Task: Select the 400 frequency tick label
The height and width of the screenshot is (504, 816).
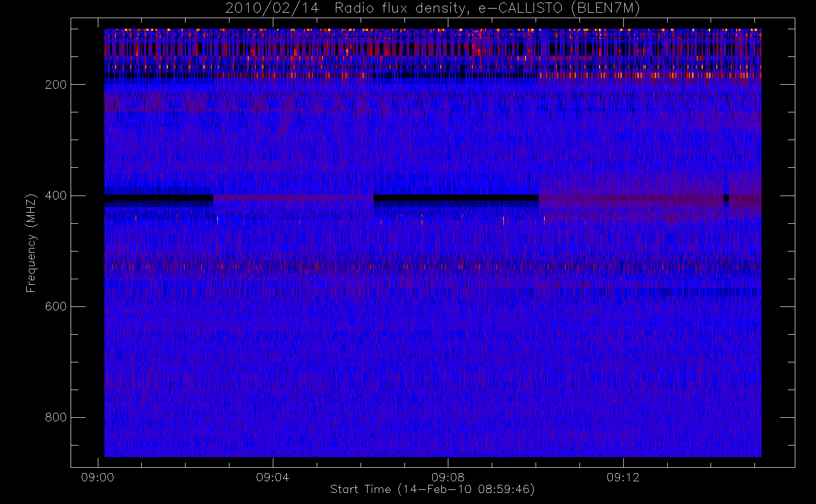Action: [x=56, y=196]
